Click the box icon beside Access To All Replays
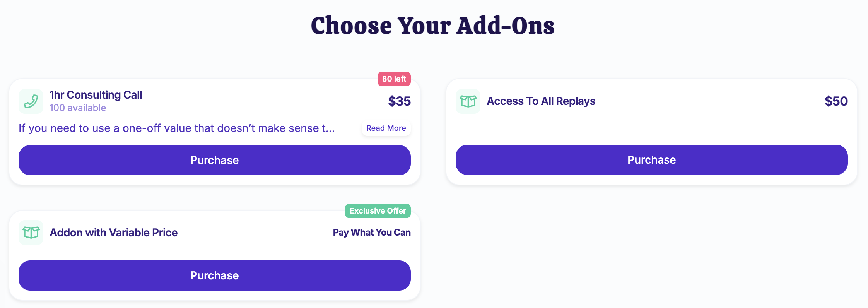 (x=468, y=101)
